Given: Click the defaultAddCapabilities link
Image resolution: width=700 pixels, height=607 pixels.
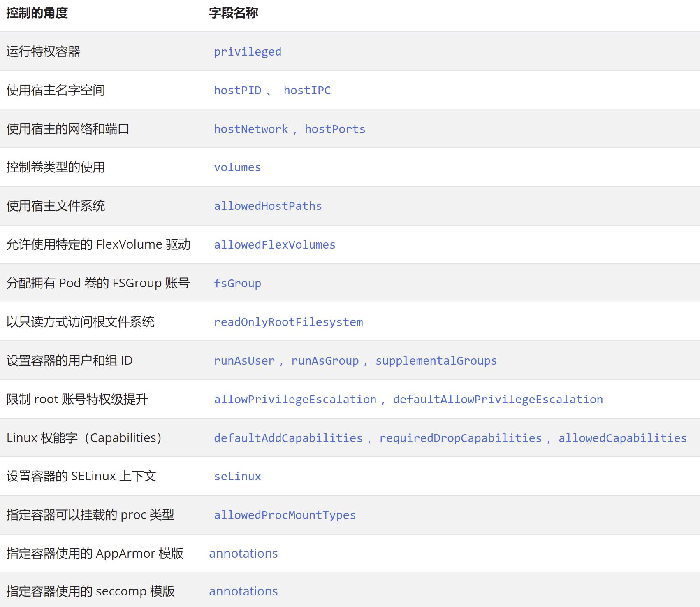Looking at the screenshot, I should [x=288, y=438].
